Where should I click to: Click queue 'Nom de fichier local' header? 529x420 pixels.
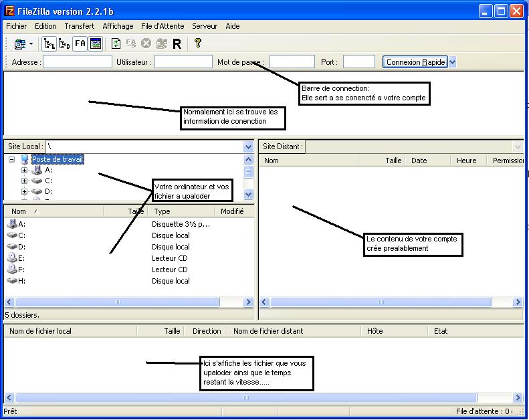tap(70, 331)
